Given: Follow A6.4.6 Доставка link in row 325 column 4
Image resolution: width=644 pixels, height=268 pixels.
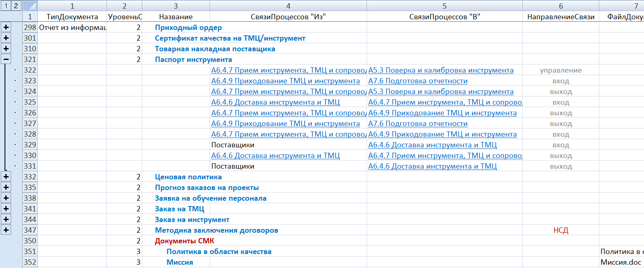Looking at the screenshot, I should (275, 102).
